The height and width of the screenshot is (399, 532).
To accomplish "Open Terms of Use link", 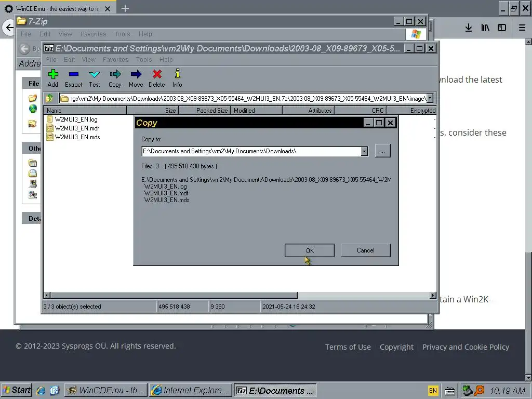I will click(x=348, y=347).
